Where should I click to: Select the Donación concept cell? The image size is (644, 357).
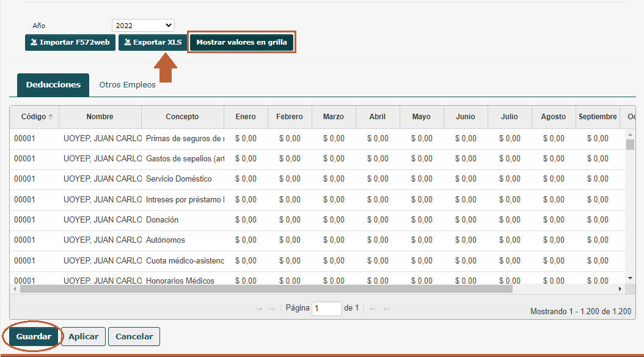pos(183,220)
